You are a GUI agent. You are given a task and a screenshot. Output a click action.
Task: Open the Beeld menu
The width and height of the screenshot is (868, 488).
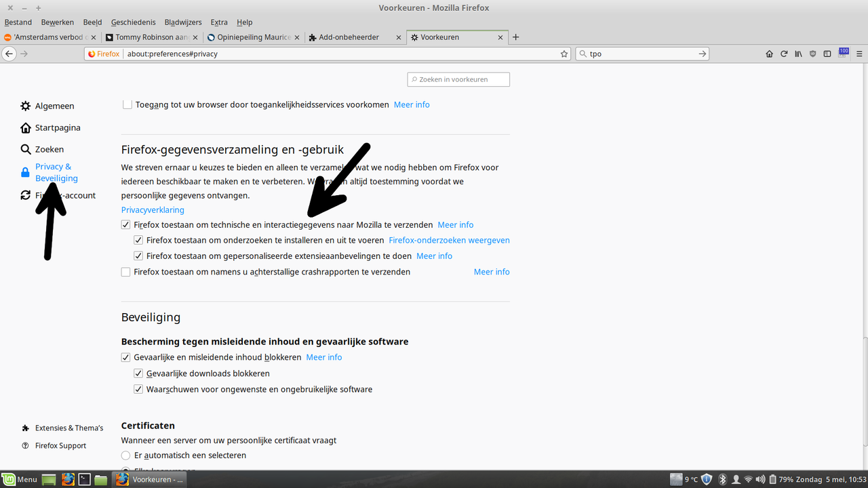point(92,22)
